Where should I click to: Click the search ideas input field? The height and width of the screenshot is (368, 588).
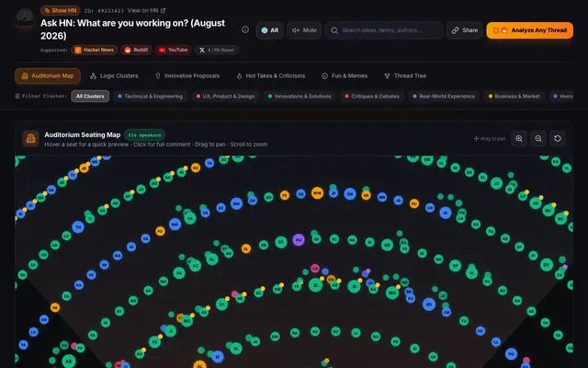click(x=384, y=30)
